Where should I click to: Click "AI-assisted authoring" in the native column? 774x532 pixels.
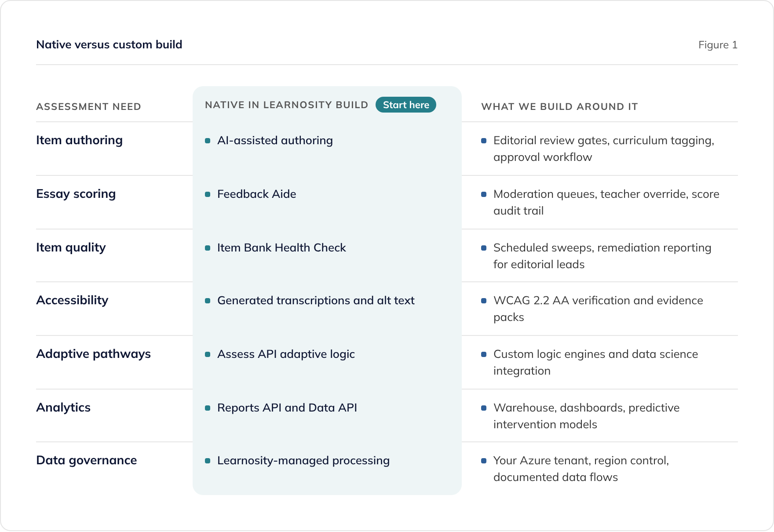(275, 140)
